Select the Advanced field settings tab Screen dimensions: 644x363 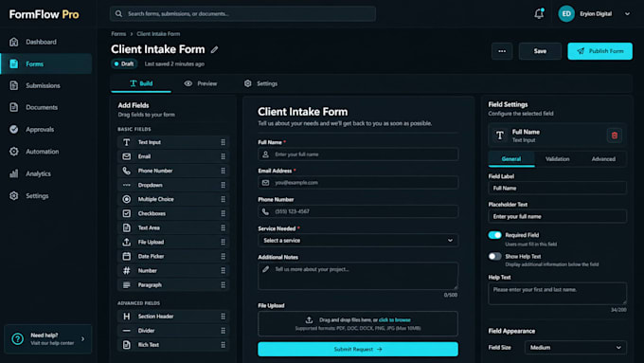603,158
